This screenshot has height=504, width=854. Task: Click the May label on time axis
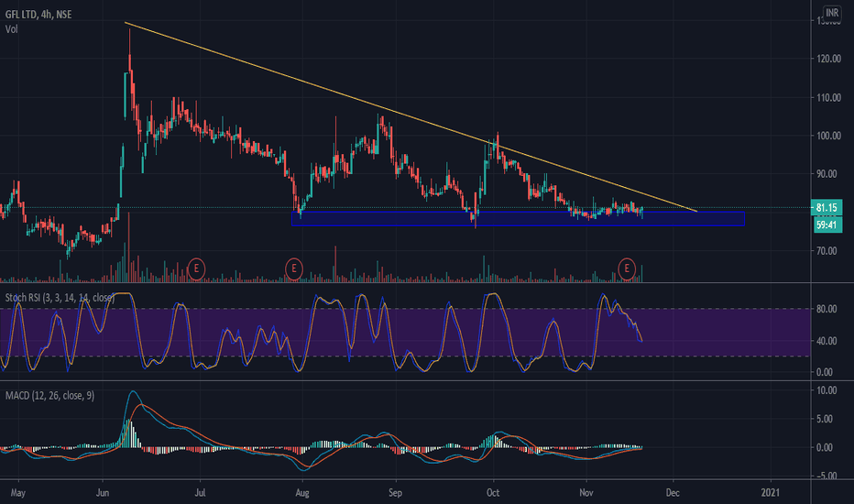(x=18, y=493)
